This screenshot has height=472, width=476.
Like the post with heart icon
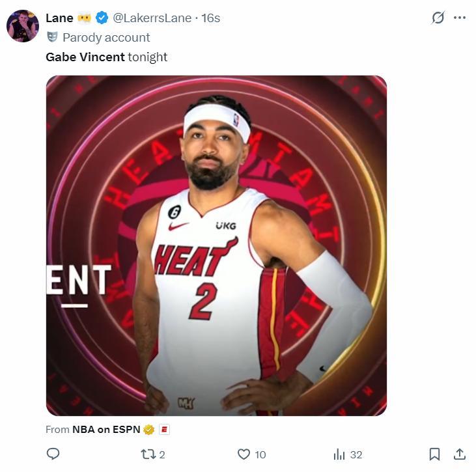point(244,454)
